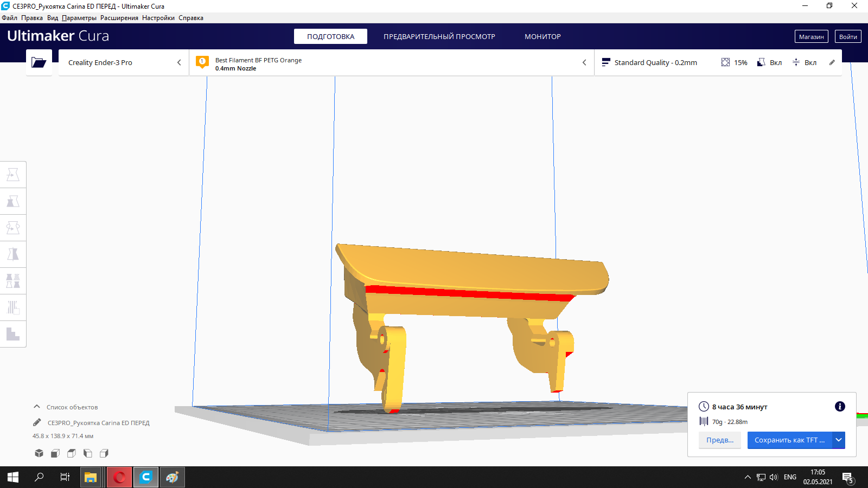Open the Правка menu
868x488 pixels.
coord(32,18)
